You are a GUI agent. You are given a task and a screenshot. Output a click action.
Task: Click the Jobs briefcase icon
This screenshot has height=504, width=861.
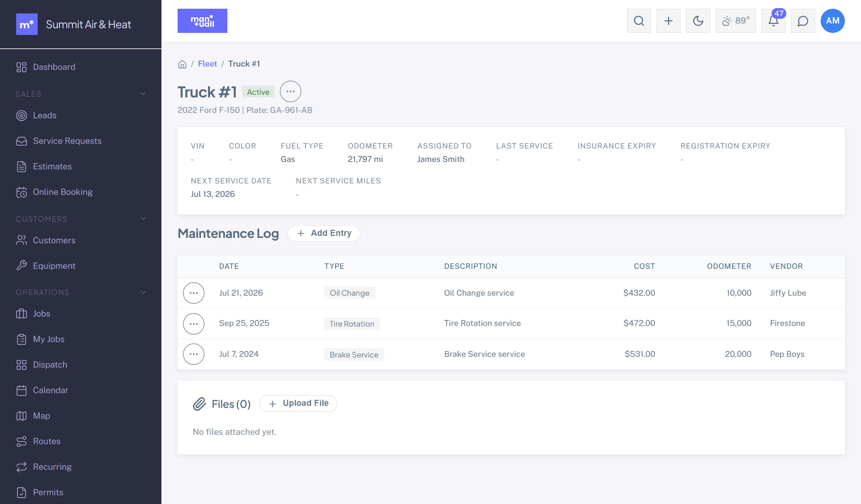22,313
